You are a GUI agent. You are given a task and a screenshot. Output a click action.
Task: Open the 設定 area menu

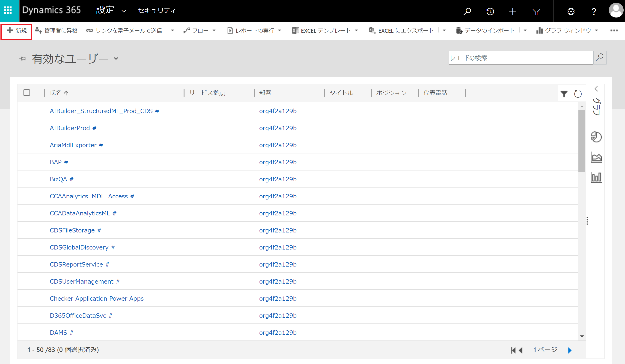pyautogui.click(x=111, y=10)
